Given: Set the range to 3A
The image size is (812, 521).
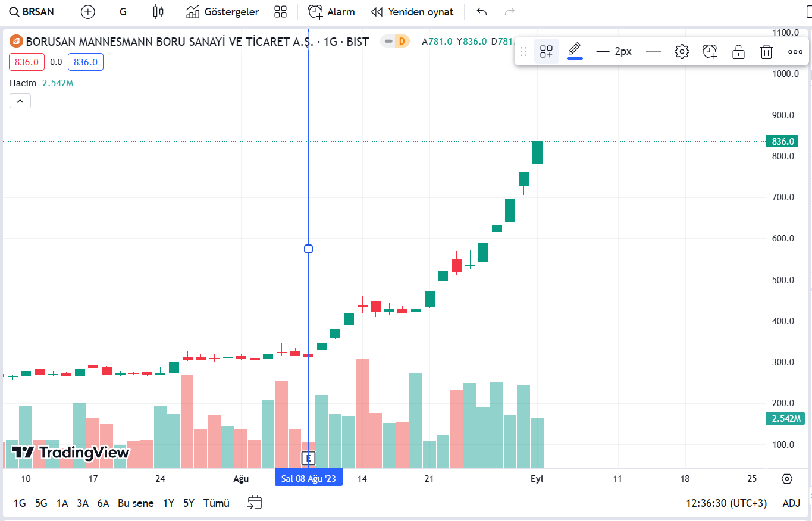Looking at the screenshot, I should click(x=83, y=503).
